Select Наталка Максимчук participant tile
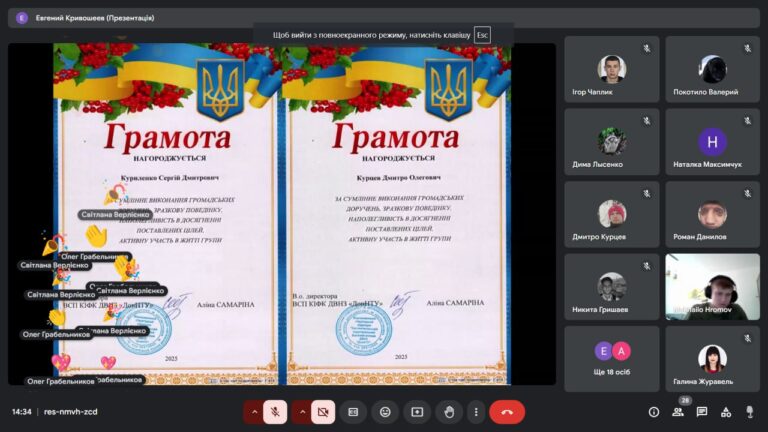 712,142
